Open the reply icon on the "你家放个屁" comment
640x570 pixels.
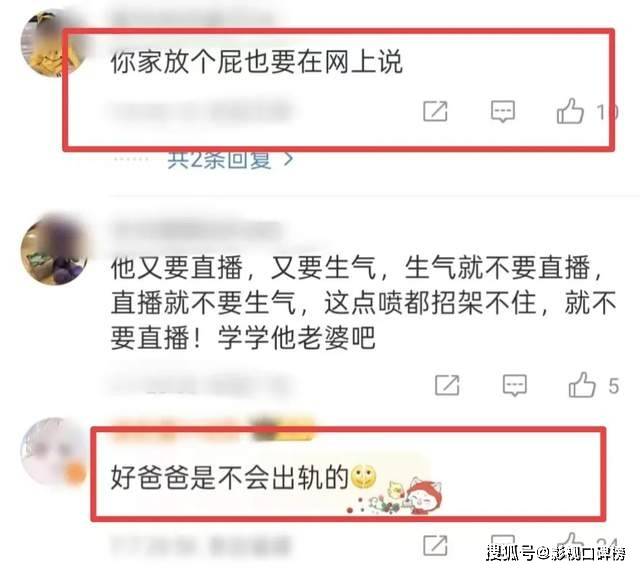(502, 111)
